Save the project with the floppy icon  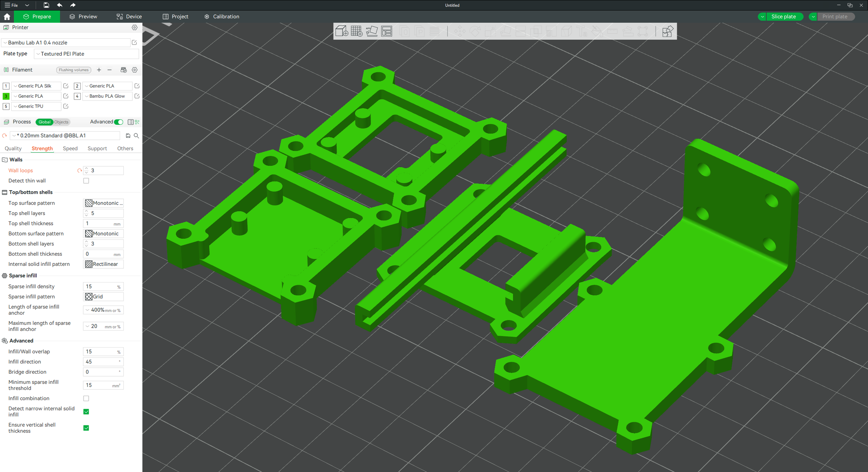pyautogui.click(x=46, y=5)
